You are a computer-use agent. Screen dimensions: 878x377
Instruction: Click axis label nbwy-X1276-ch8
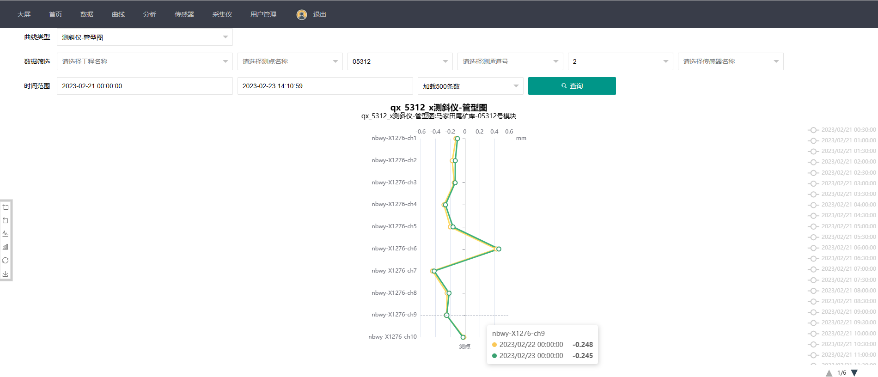(394, 293)
